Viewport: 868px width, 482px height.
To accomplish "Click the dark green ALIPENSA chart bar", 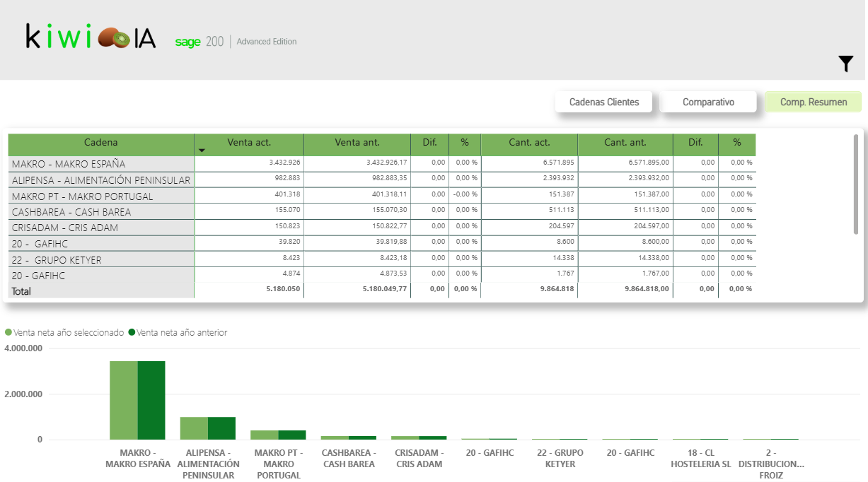I will [x=221, y=428].
